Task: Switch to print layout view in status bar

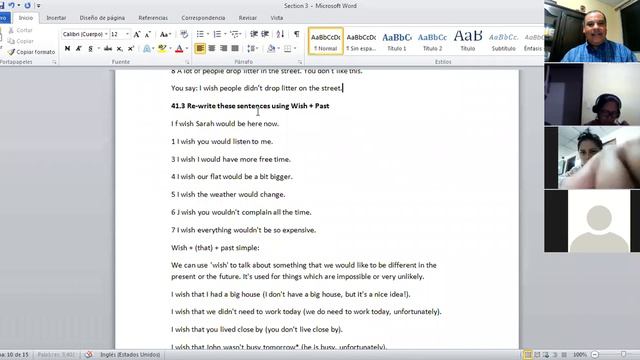Action: (x=528, y=355)
